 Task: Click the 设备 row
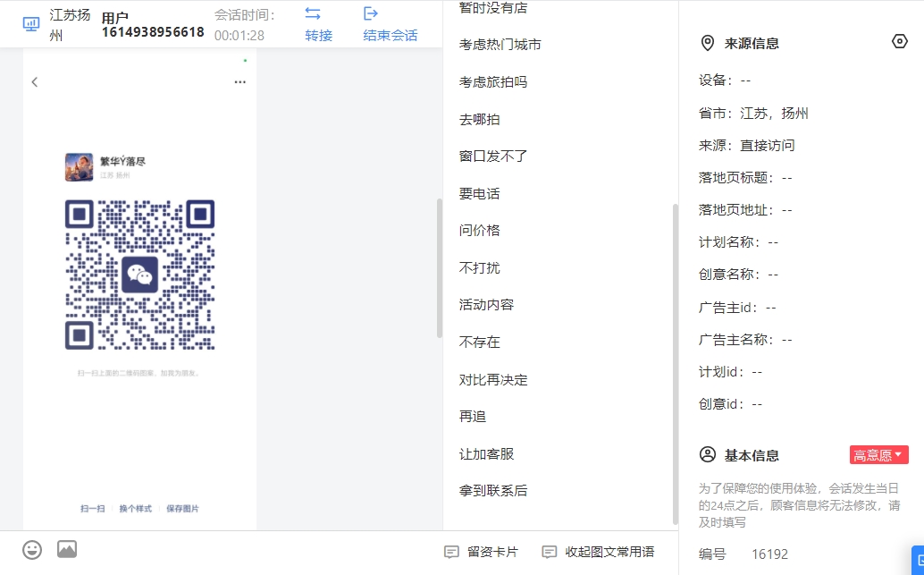pyautogui.click(x=725, y=80)
